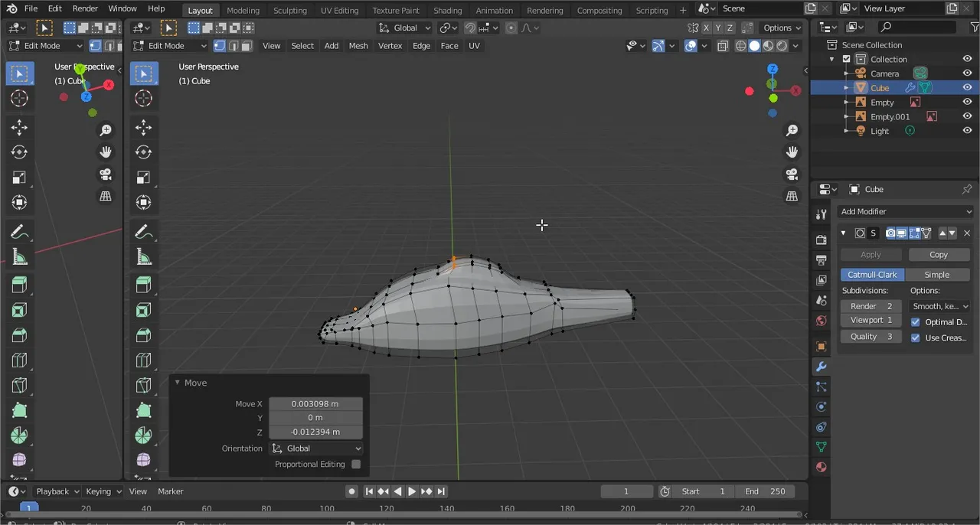Collapse the Subdivision modifier panel
The width and height of the screenshot is (980, 525).
pos(844,233)
